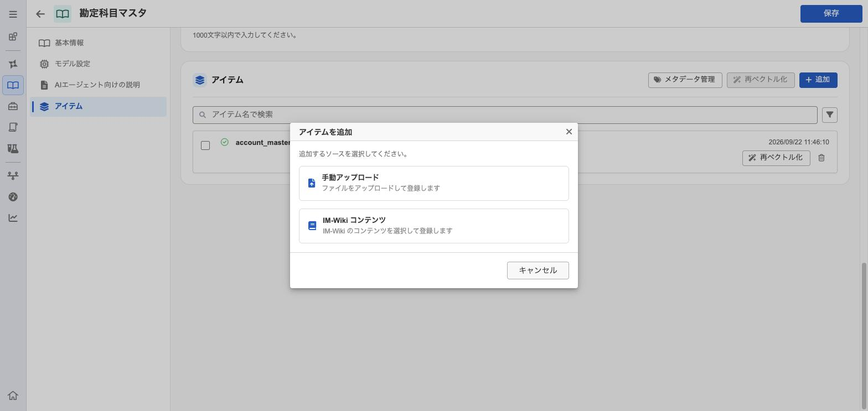Focus the アイテム名で検索 search field
Viewport: 868px width, 411px height.
tap(505, 115)
